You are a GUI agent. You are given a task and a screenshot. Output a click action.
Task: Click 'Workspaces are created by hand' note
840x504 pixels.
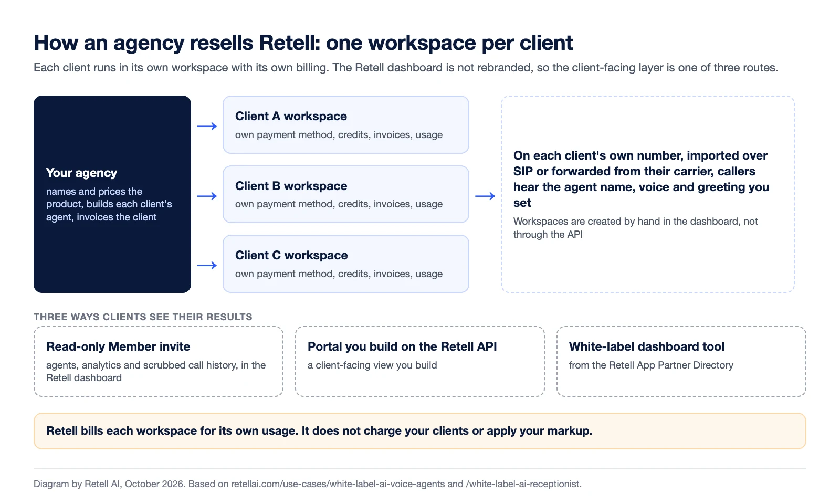(x=636, y=228)
